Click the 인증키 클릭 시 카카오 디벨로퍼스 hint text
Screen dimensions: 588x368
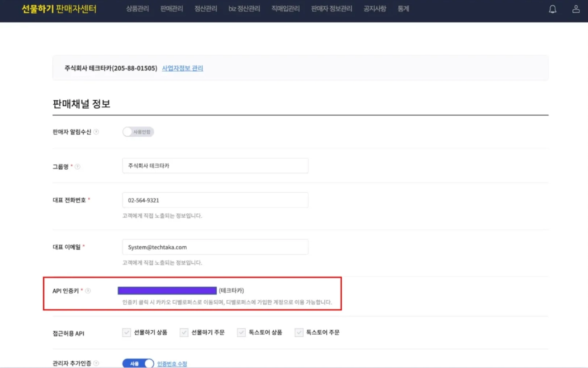pyautogui.click(x=227, y=302)
